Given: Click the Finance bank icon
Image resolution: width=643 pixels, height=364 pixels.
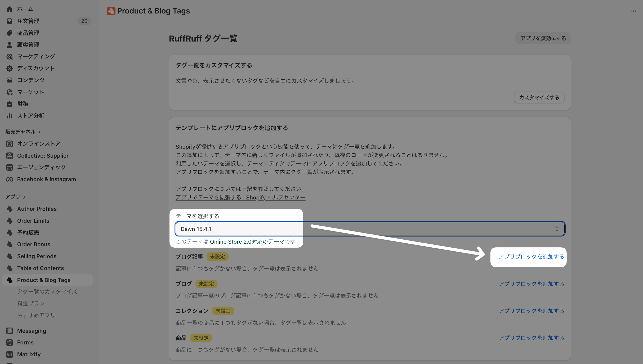Looking at the screenshot, I should (10, 104).
